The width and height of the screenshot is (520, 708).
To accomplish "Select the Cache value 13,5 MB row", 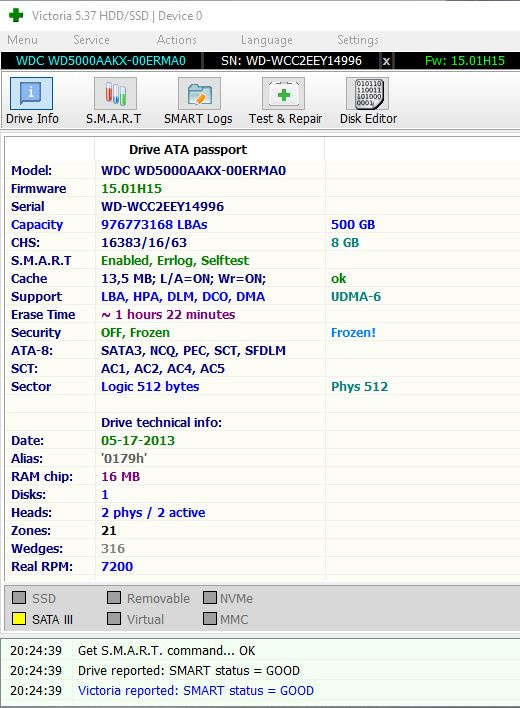I will click(x=183, y=279).
